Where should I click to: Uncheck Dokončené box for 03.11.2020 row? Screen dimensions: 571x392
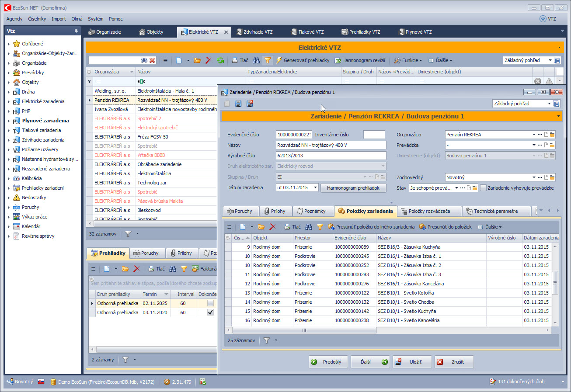click(211, 312)
